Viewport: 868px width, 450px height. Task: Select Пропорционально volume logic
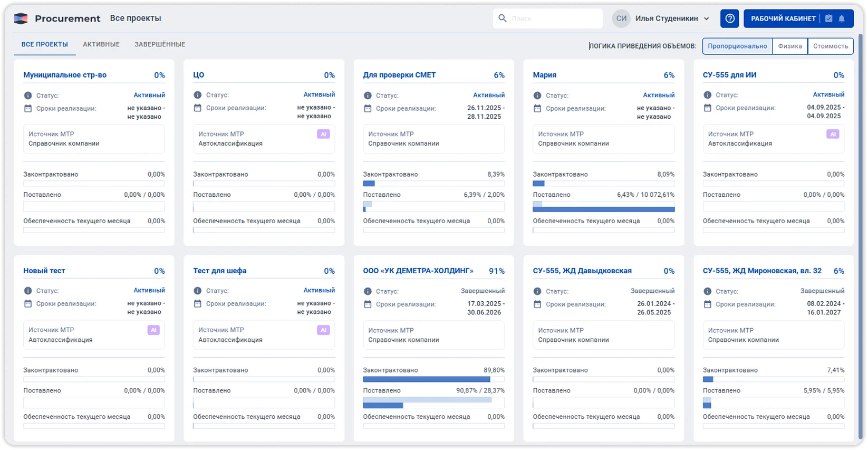point(737,46)
